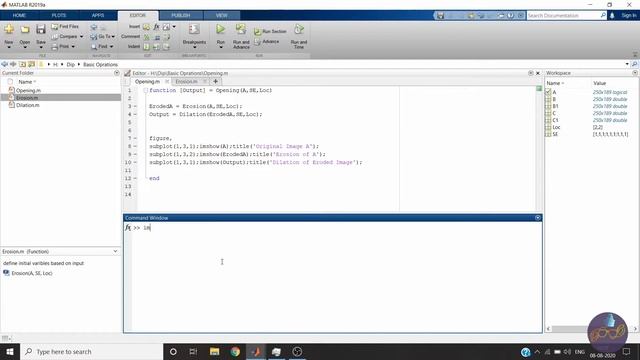Click the Windows Start button
Viewport: 640px width, 360px height.
pyautogui.click(x=10, y=351)
